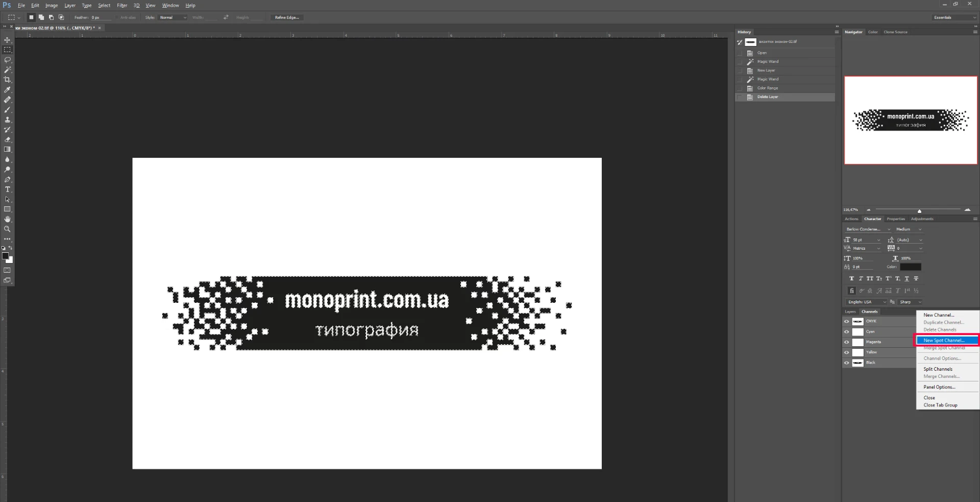Select the Blur tool
This screenshot has height=502, width=980.
point(7,159)
